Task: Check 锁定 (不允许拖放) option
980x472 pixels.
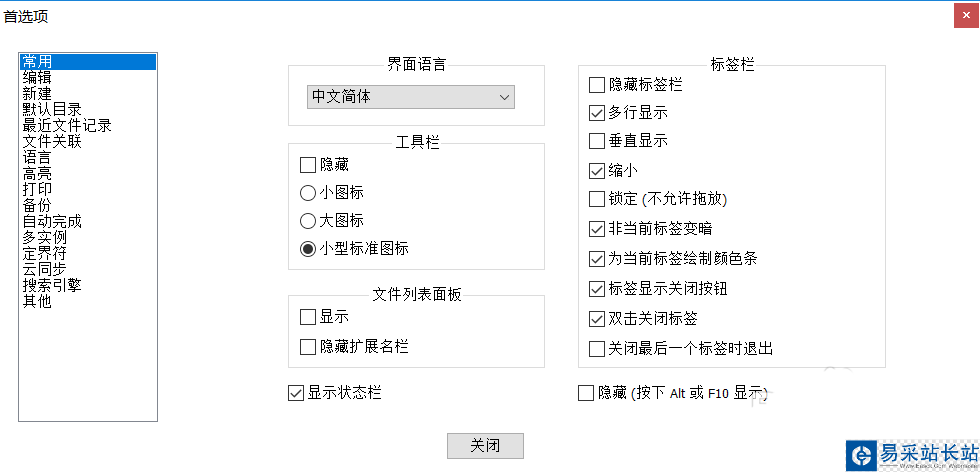Action: pos(597,199)
